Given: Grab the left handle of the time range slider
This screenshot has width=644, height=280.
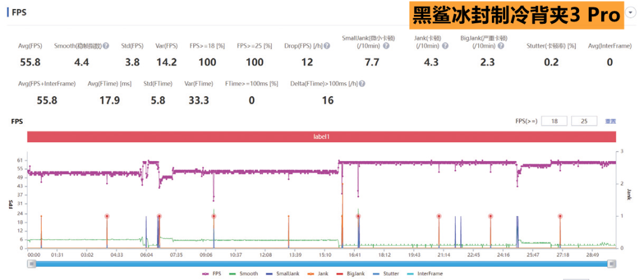Looking at the screenshot, I should 32,264.
